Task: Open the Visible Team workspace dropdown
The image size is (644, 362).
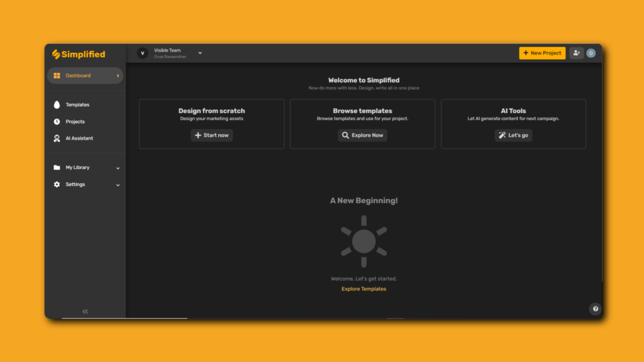Action: [x=200, y=53]
